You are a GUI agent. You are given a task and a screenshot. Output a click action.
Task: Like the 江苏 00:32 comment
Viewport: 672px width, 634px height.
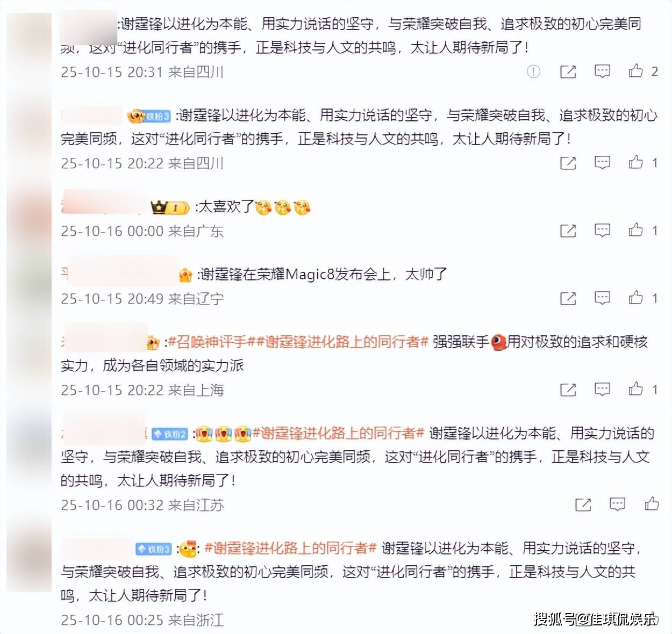point(652,504)
